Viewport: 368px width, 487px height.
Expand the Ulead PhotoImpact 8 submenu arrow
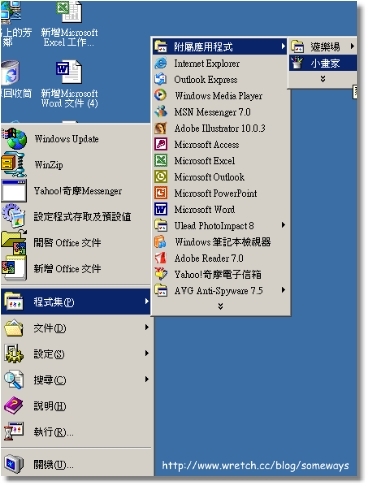[283, 225]
